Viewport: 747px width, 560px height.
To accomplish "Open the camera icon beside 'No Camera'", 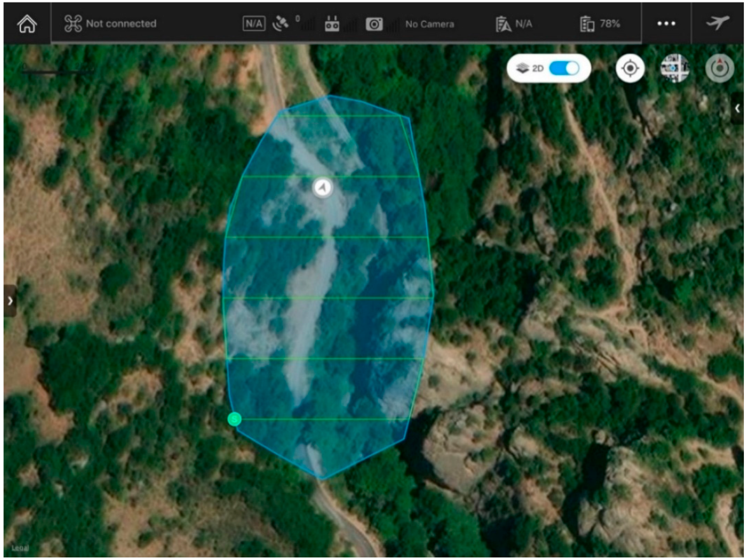I will pos(374,24).
